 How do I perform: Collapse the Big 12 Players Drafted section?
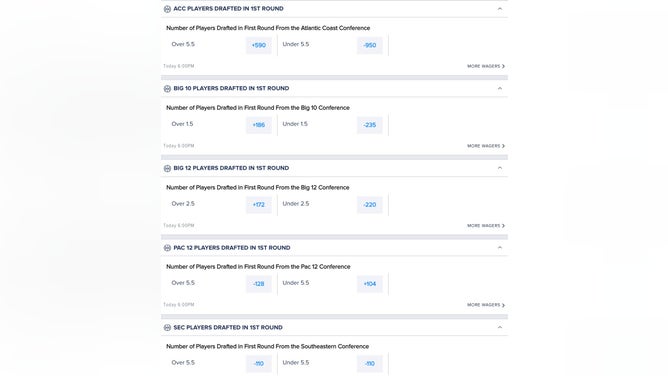click(x=500, y=168)
